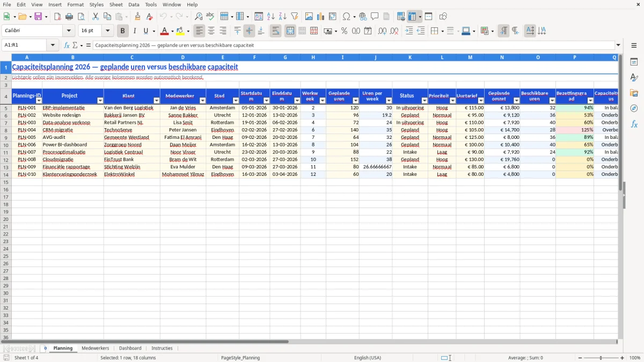
Task: Open the Data menu
Action: click(x=134, y=4)
